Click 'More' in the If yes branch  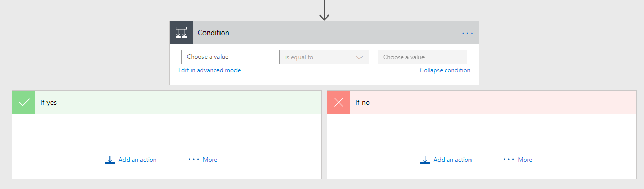(210, 160)
